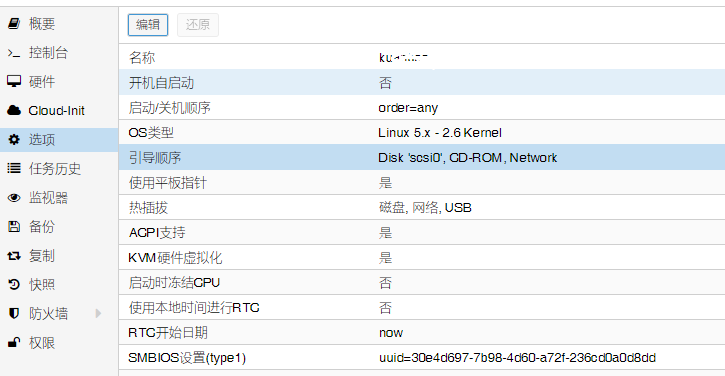The width and height of the screenshot is (725, 376).
Task: Open the Cloud-Init cloud icon
Action: tap(14, 110)
